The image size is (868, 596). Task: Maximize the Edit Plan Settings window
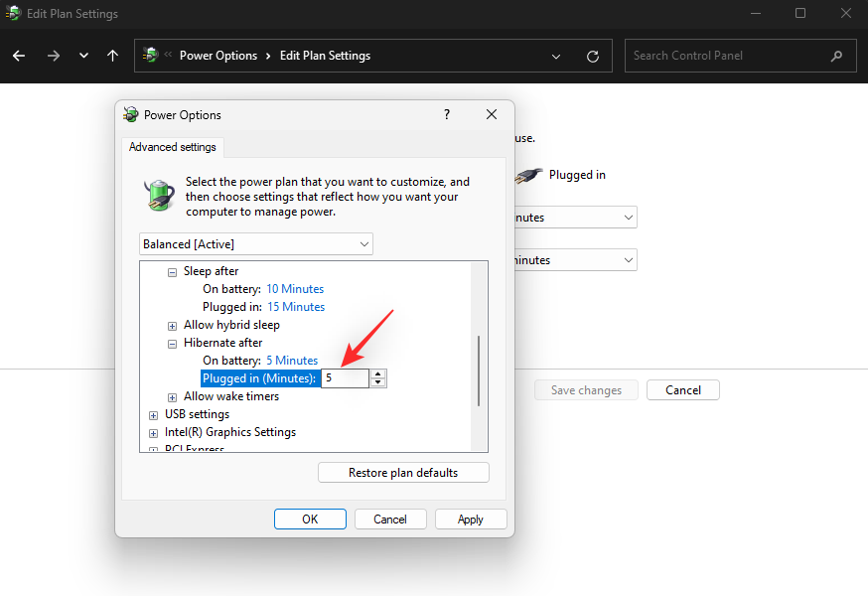pos(800,13)
